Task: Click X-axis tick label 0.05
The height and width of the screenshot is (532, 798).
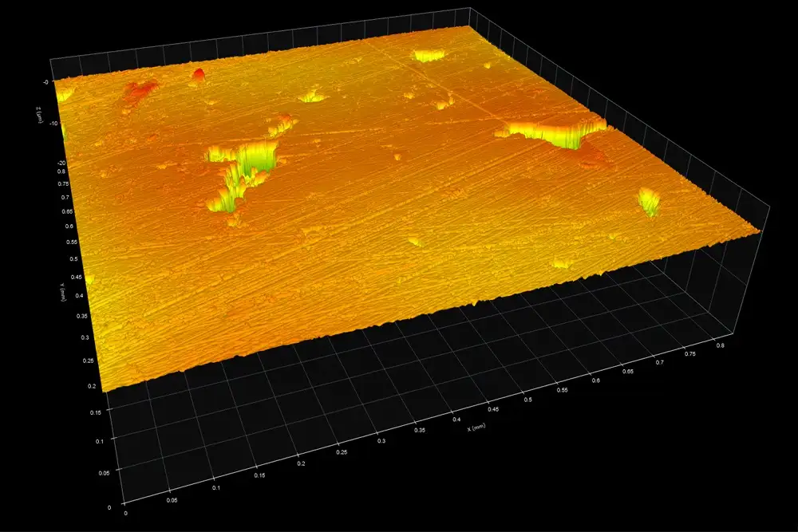Action: pos(172,500)
